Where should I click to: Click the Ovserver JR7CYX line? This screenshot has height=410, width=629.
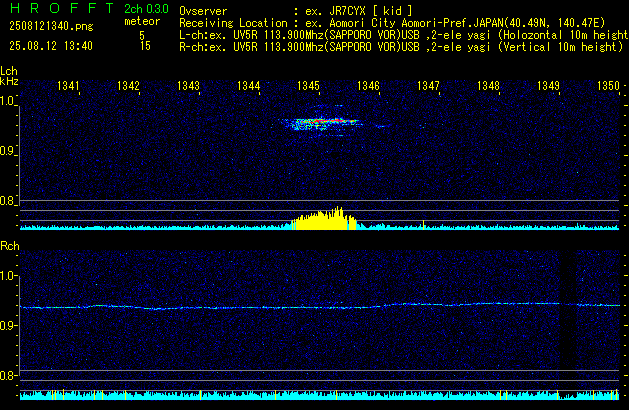(x=296, y=11)
